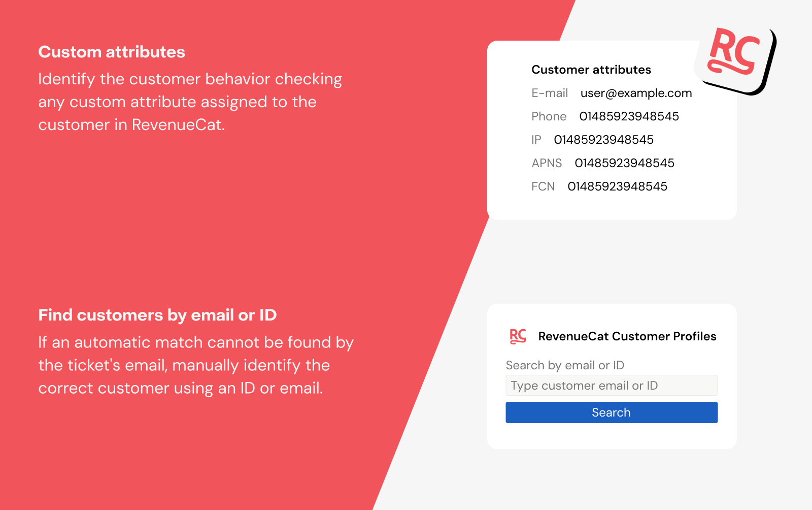This screenshot has height=510, width=812.
Task: Click the E-mail attribute label
Action: [x=550, y=93]
